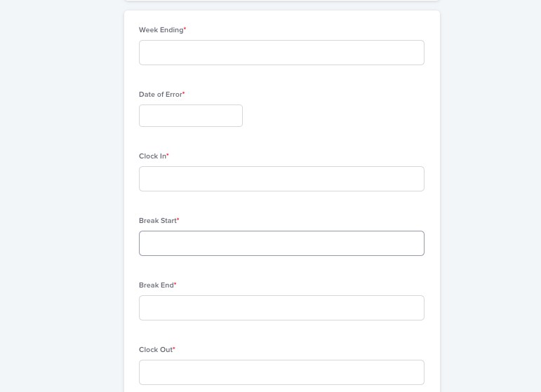
Task: Click the "Date of Error" label text
Action: 160,95
